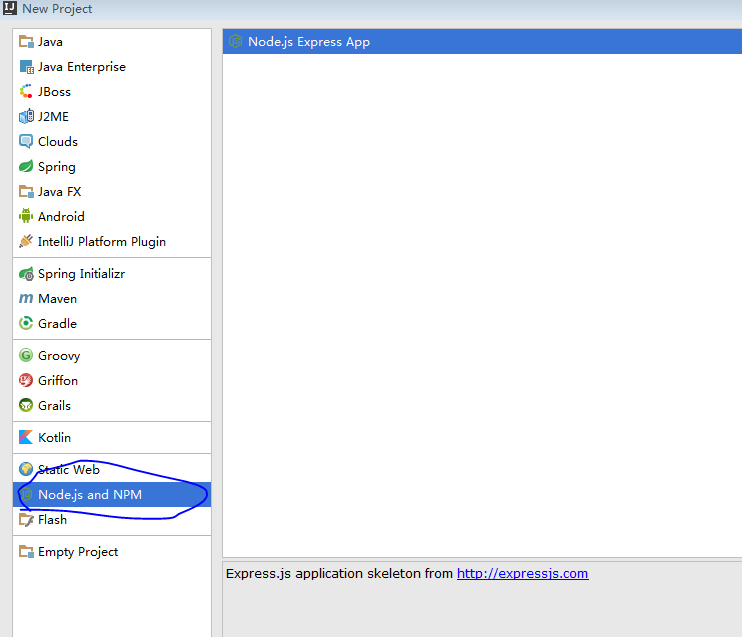The height and width of the screenshot is (637, 742).
Task: Click the J2ME phone icon
Action: [26, 116]
